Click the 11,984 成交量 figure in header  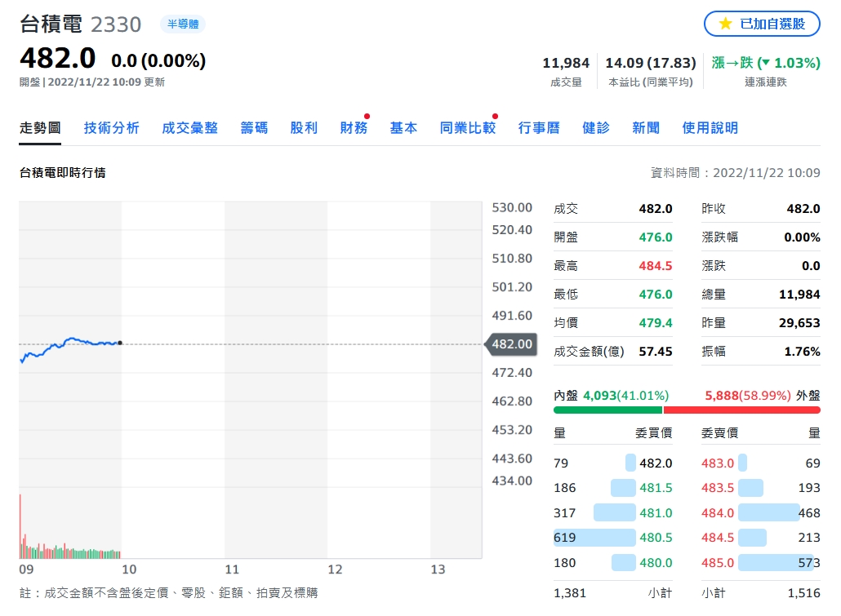pyautogui.click(x=566, y=63)
